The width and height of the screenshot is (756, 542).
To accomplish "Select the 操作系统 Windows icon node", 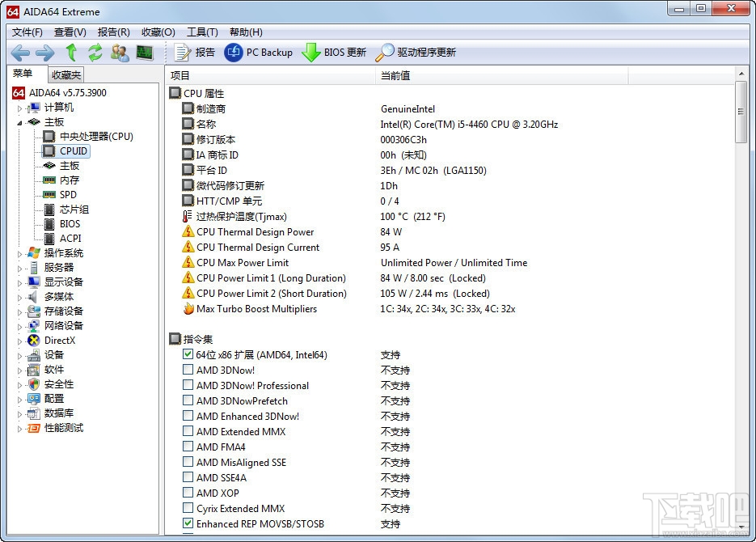I will point(56,252).
